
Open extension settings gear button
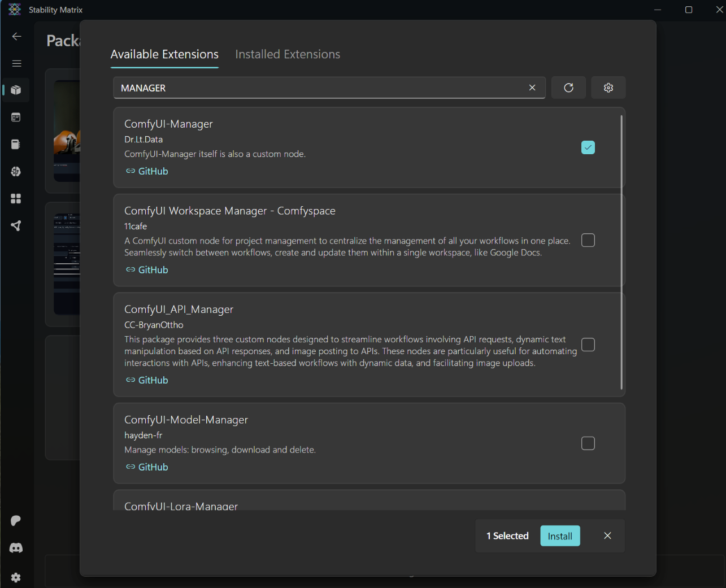[608, 88]
